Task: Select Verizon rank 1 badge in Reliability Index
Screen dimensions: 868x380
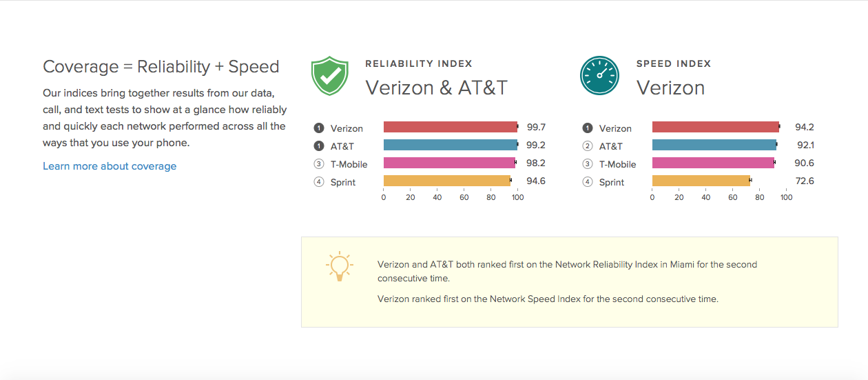Action: click(318, 128)
